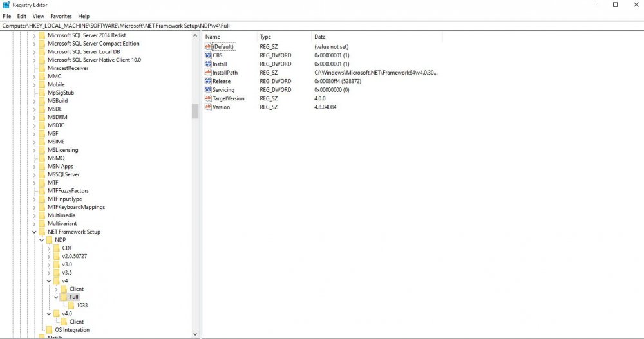Screen dimensions: 644x339
Task: Click the registry path address bar
Action: (322, 26)
